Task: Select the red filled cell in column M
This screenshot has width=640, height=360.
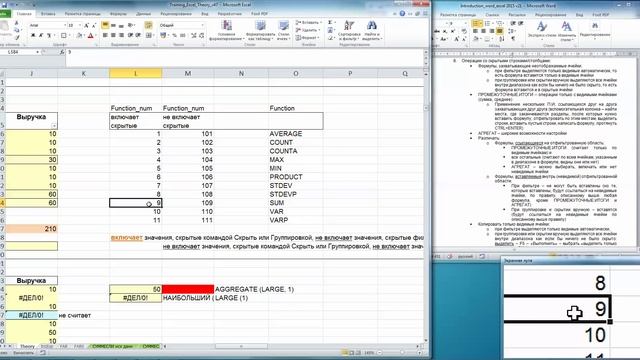Action: coord(188,289)
